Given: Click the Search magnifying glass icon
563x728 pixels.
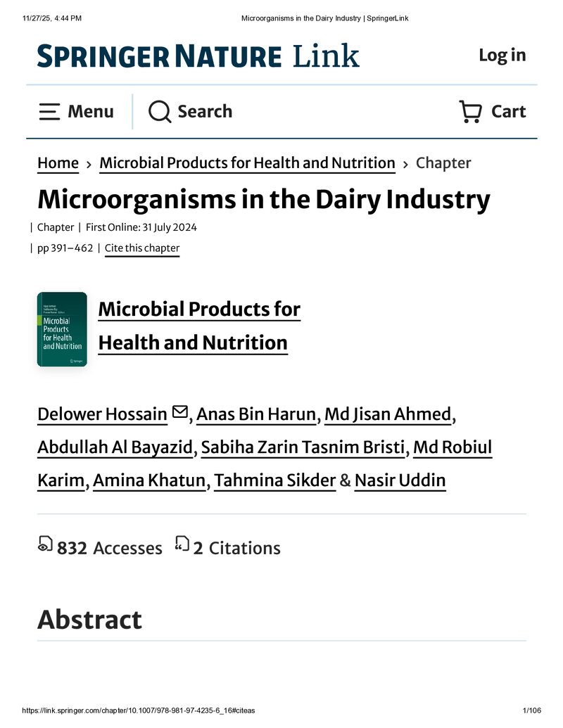Looking at the screenshot, I should pos(160,112).
